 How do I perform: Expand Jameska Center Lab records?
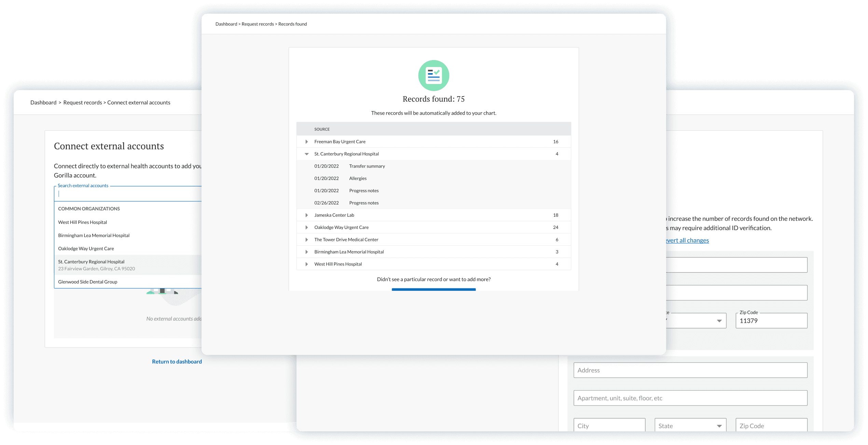coord(306,215)
